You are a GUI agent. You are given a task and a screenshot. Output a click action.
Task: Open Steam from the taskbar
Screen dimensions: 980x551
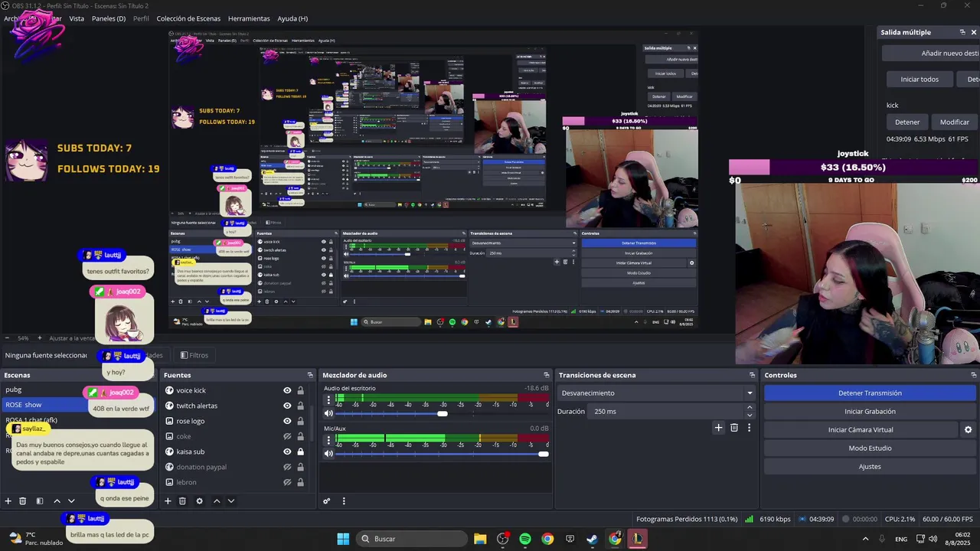pos(592,539)
